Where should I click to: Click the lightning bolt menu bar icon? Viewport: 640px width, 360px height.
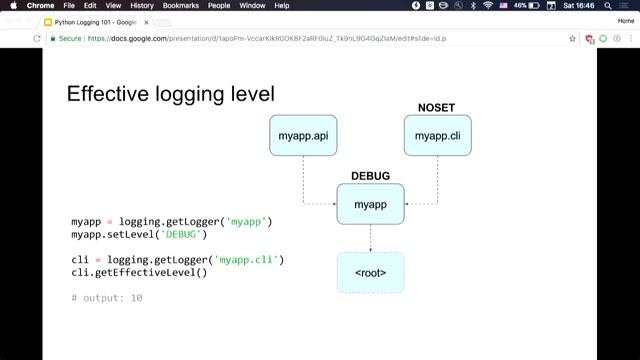(x=416, y=5)
